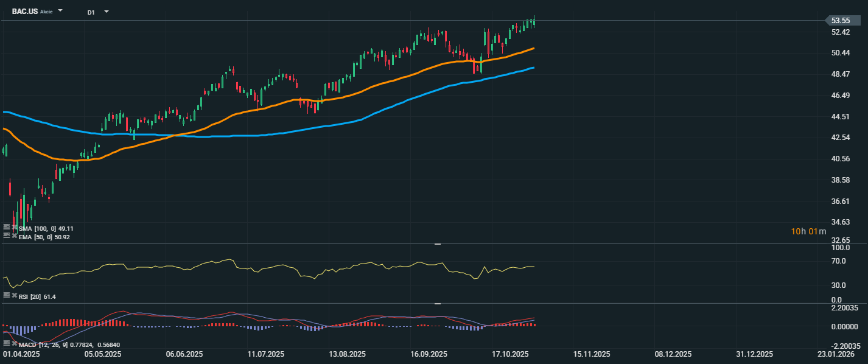868x364 pixels.
Task: Click the D1 interval label
Action: [91, 12]
